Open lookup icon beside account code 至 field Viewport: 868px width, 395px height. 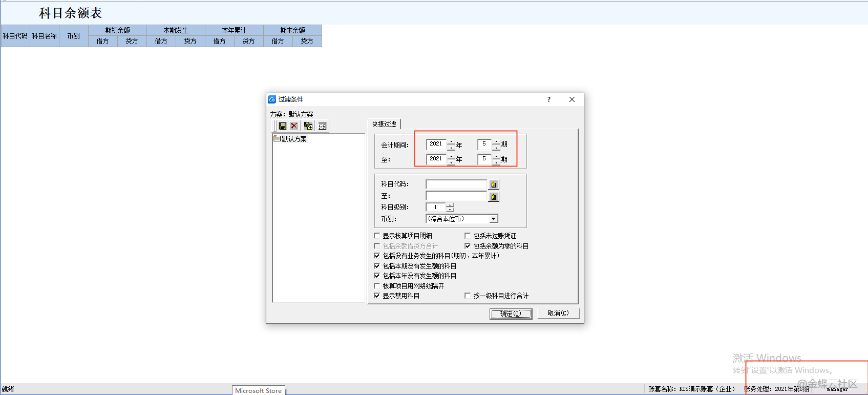pos(494,197)
